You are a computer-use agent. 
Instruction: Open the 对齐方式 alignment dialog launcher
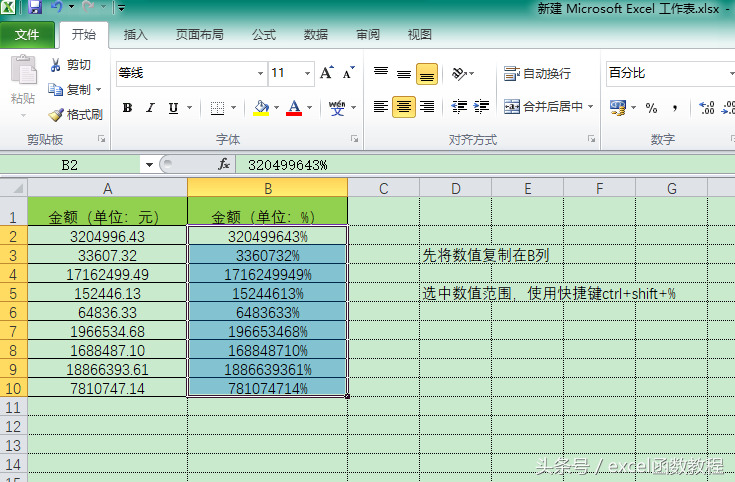592,139
